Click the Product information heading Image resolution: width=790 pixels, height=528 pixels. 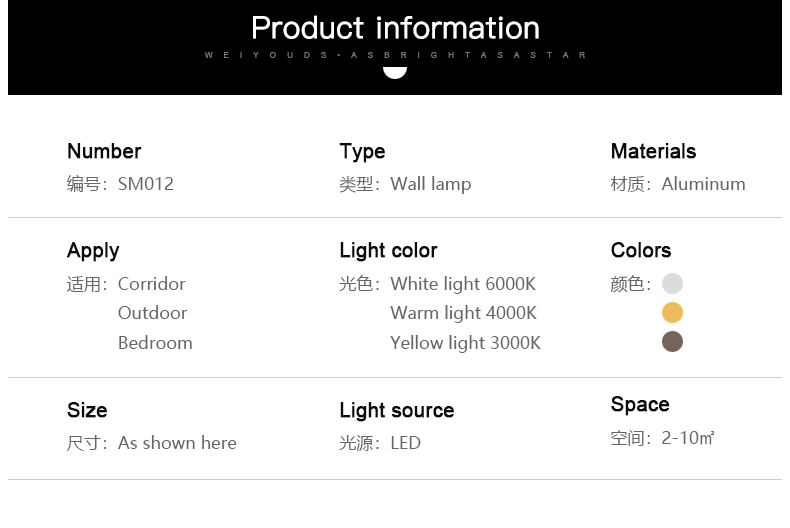coord(396,28)
